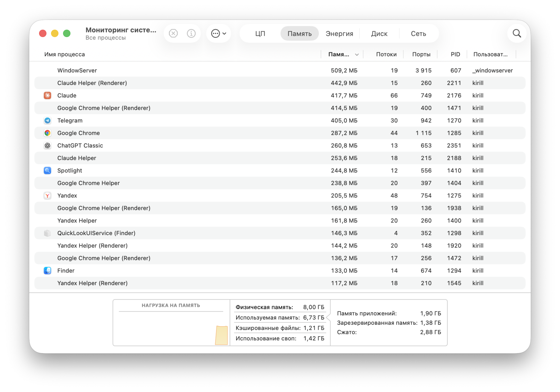Click the Claude app icon
Image resolution: width=560 pixels, height=392 pixels.
(x=48, y=95)
